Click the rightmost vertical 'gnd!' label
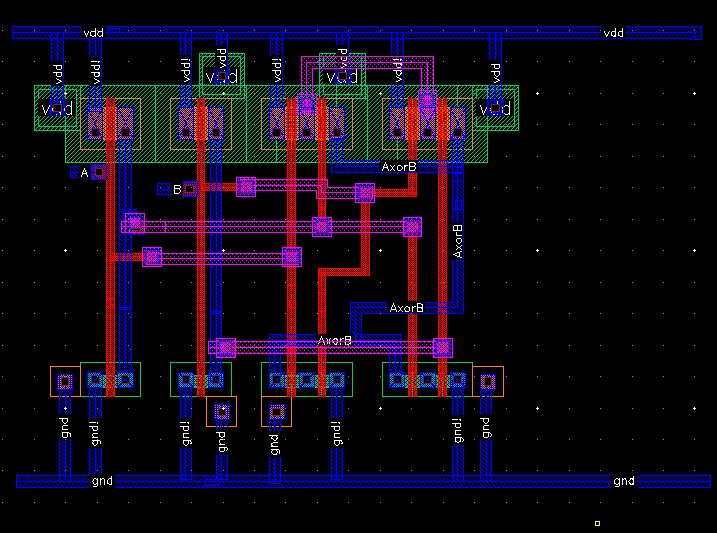Viewport: 717px width, 533px height. (458, 431)
